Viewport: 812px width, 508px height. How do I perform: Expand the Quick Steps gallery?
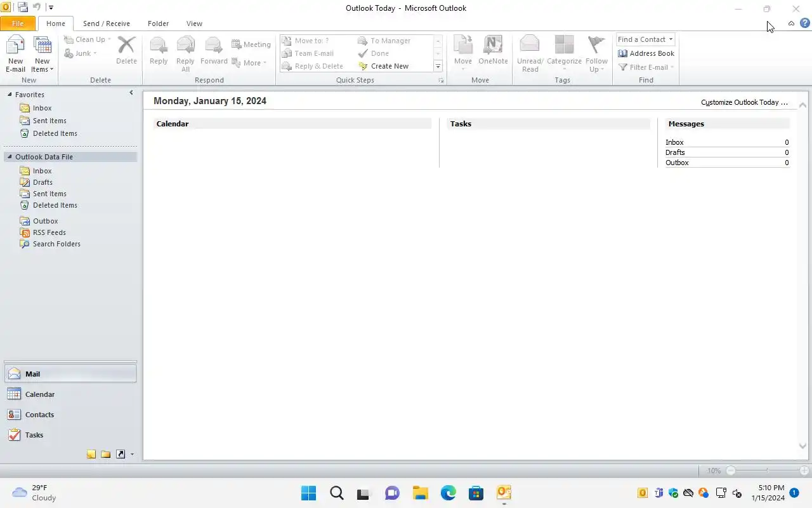click(438, 67)
